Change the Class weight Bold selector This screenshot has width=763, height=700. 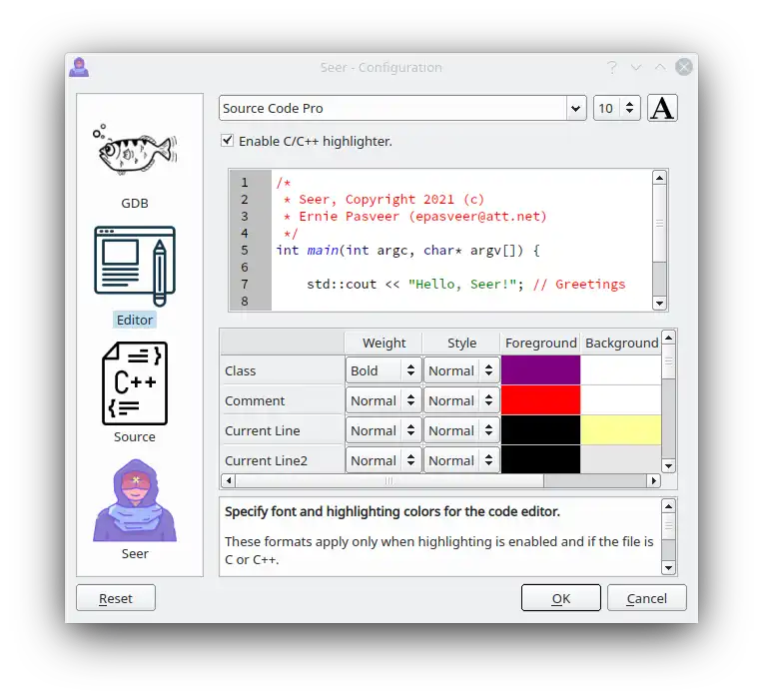click(x=382, y=370)
